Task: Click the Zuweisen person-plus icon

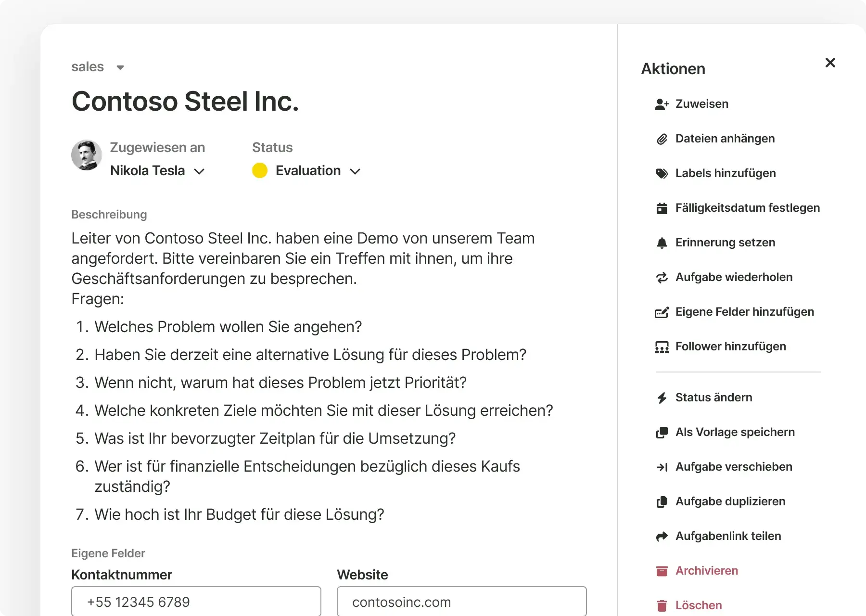Action: click(x=662, y=104)
